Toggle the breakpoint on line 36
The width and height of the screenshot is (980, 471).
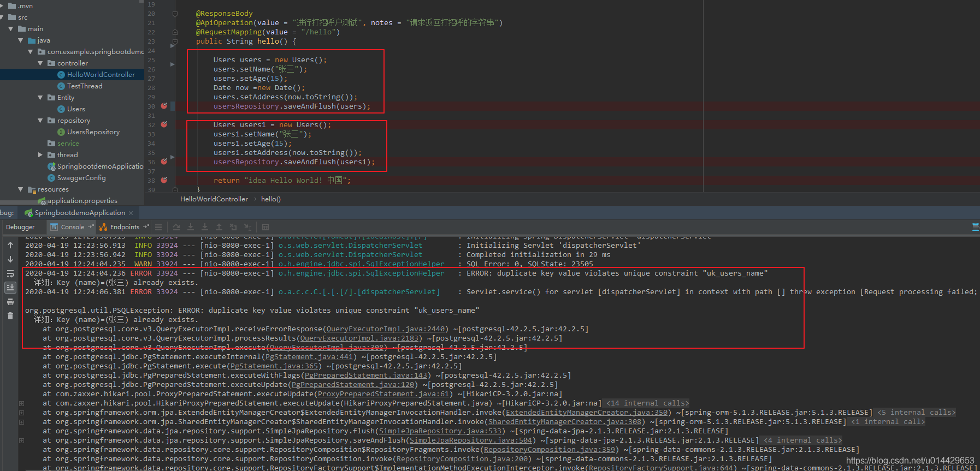(164, 162)
